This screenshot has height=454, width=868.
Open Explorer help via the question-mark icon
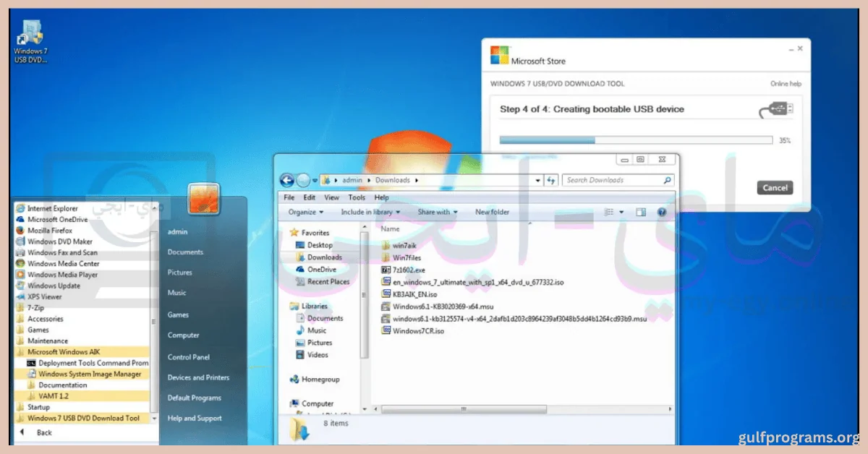[x=661, y=212]
